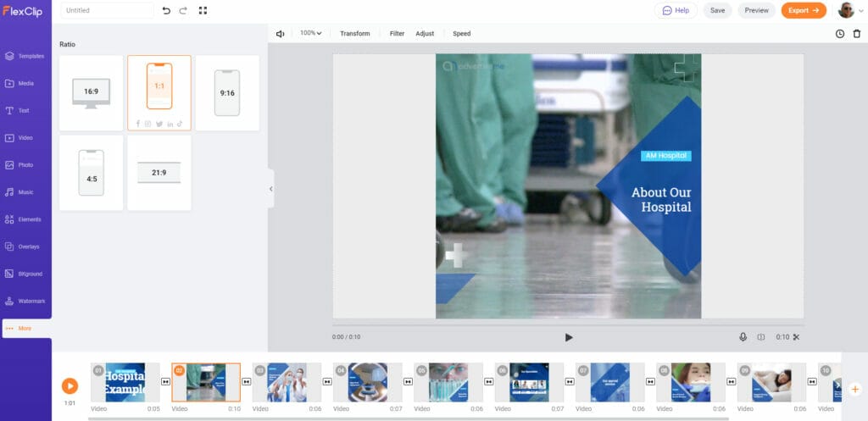Click transition icon between clips 03 and 04
Viewport: 868px width, 421px height.
point(327,382)
